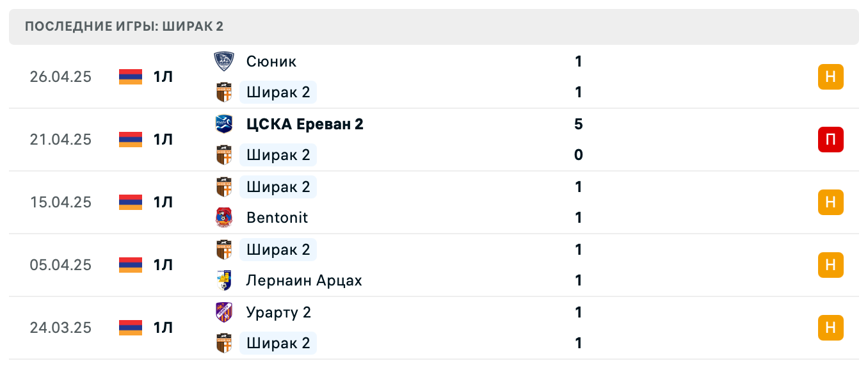Click the red П loss result badge
Image resolution: width=868 pixels, height=370 pixels.
coord(830,140)
